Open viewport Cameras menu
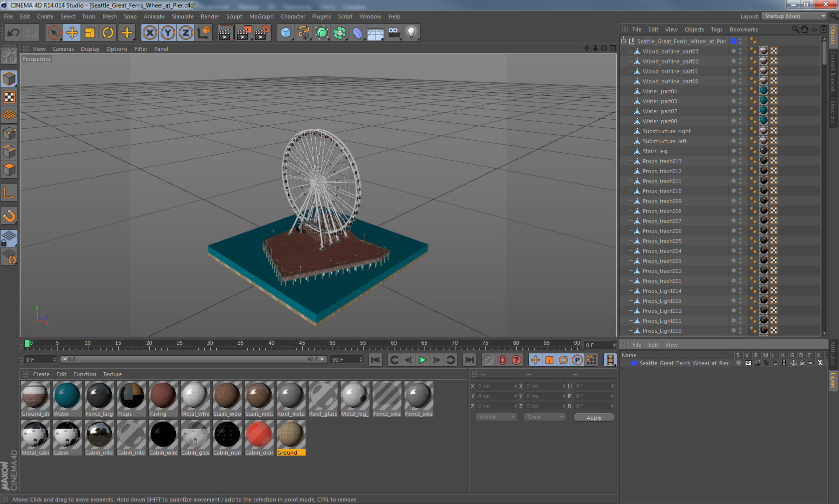This screenshot has height=504, width=839. tap(63, 49)
